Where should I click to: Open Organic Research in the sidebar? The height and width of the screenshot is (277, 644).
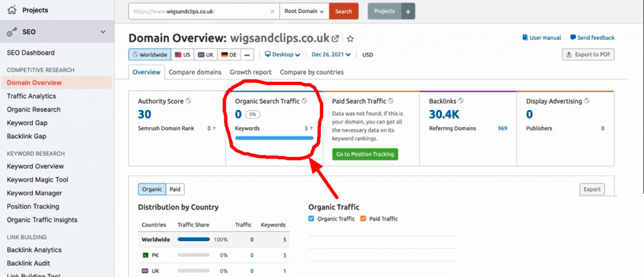tap(34, 110)
